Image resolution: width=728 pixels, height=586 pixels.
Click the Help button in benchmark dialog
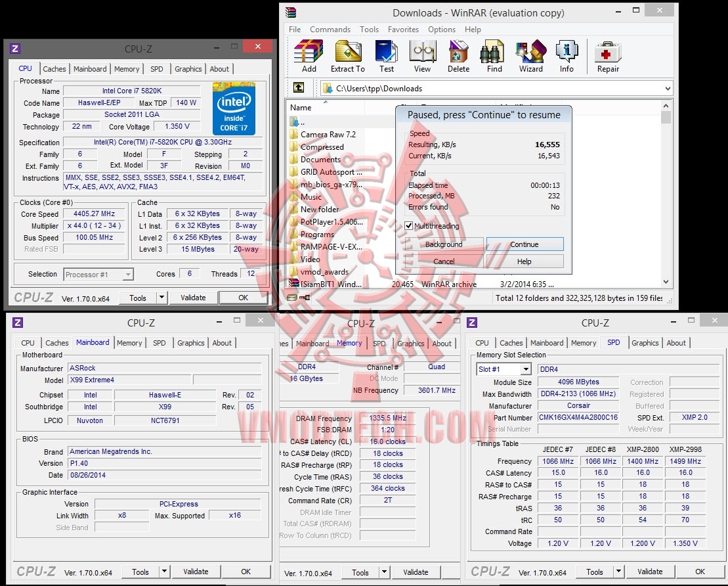point(525,261)
